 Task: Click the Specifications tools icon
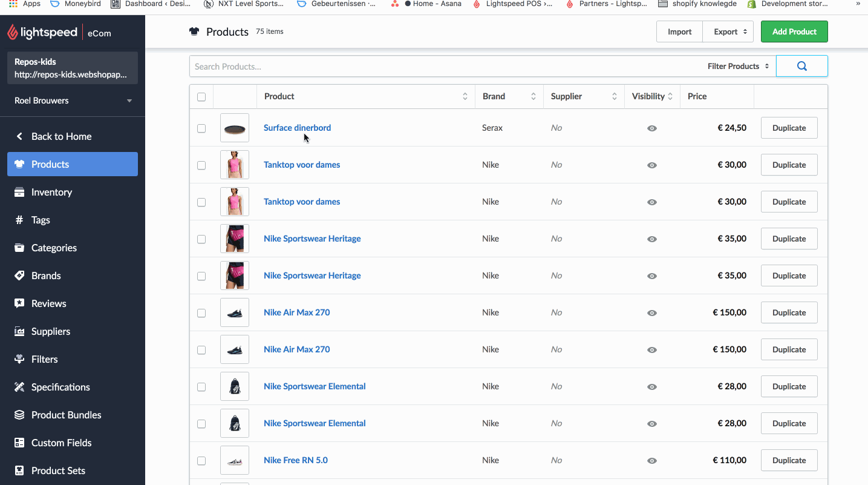(x=19, y=387)
